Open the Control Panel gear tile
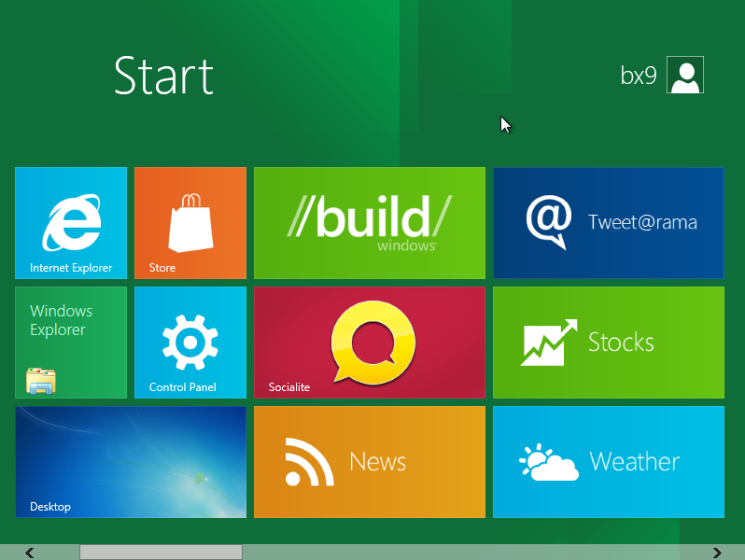 coord(190,343)
